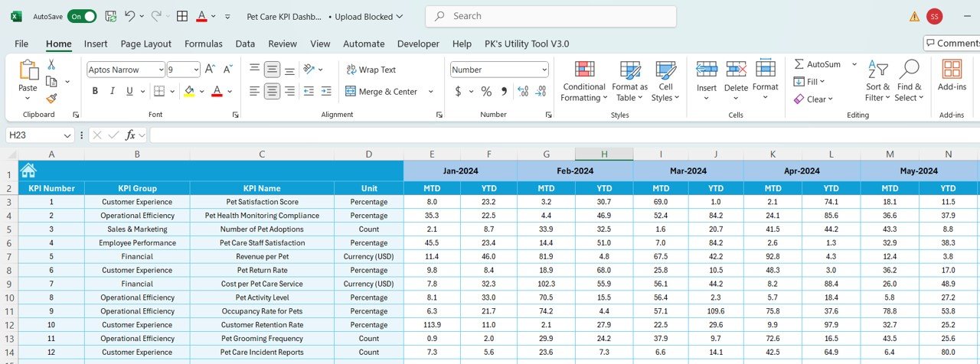Open Find & Select menu
The height and width of the screenshot is (364, 980).
(910, 81)
